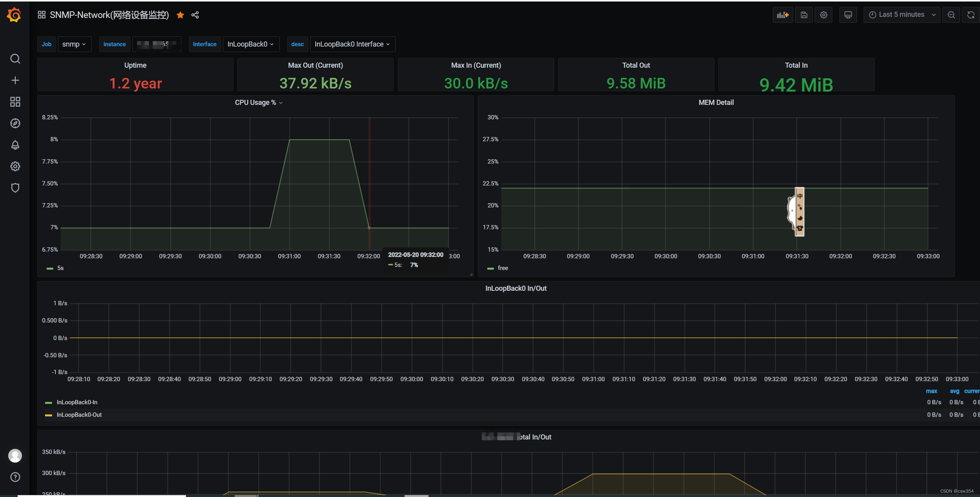Share dashboard using share icon
Image resolution: width=980 pixels, height=497 pixels.
click(x=195, y=15)
